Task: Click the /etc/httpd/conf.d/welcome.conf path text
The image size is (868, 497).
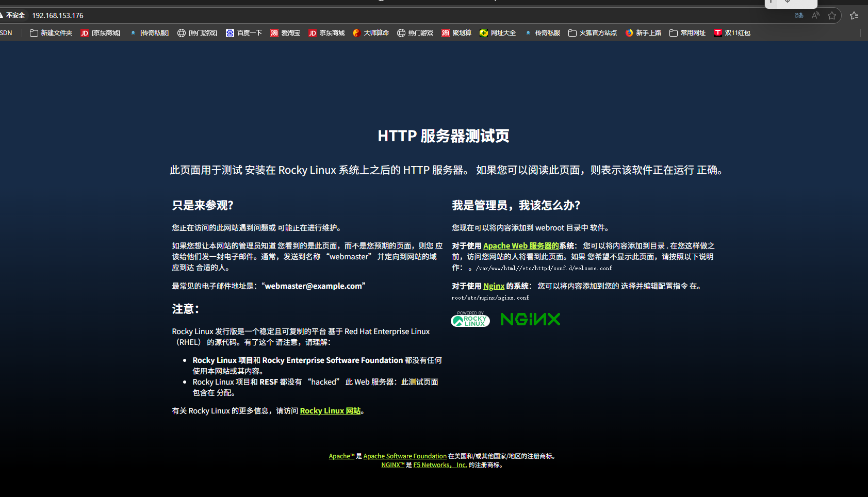Action: (x=567, y=269)
